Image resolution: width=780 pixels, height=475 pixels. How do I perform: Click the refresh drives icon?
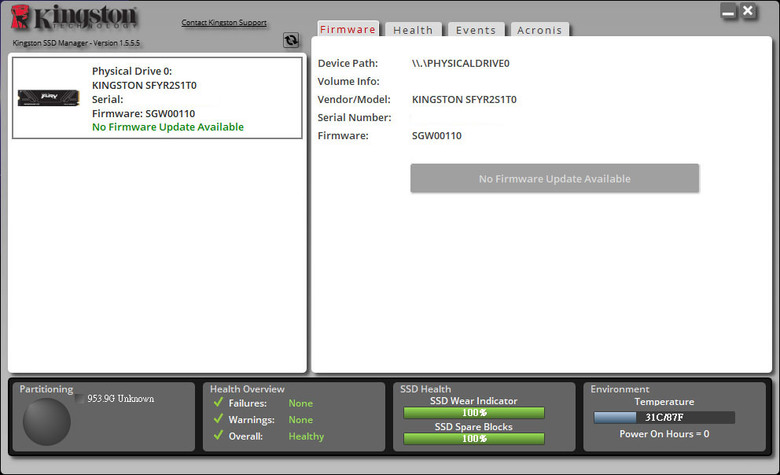[x=291, y=40]
